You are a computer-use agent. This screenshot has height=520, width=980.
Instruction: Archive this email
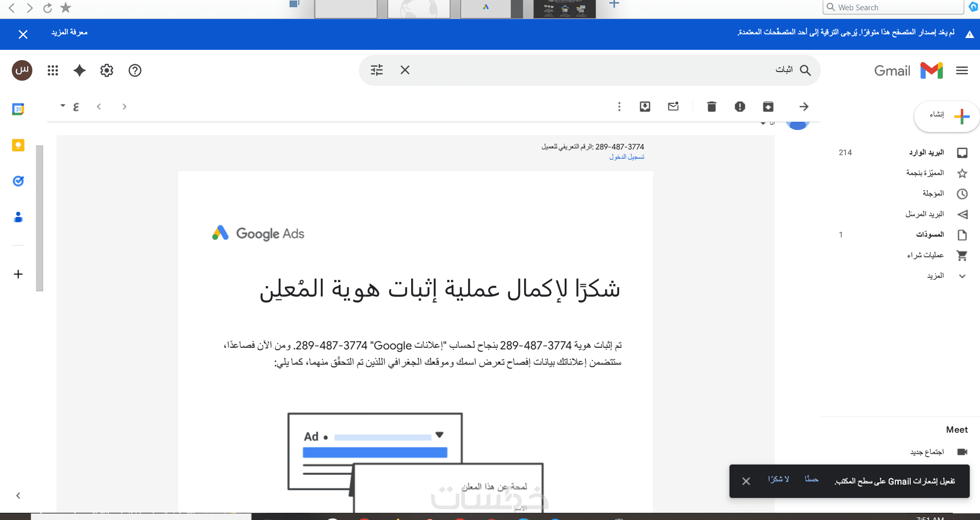(768, 106)
